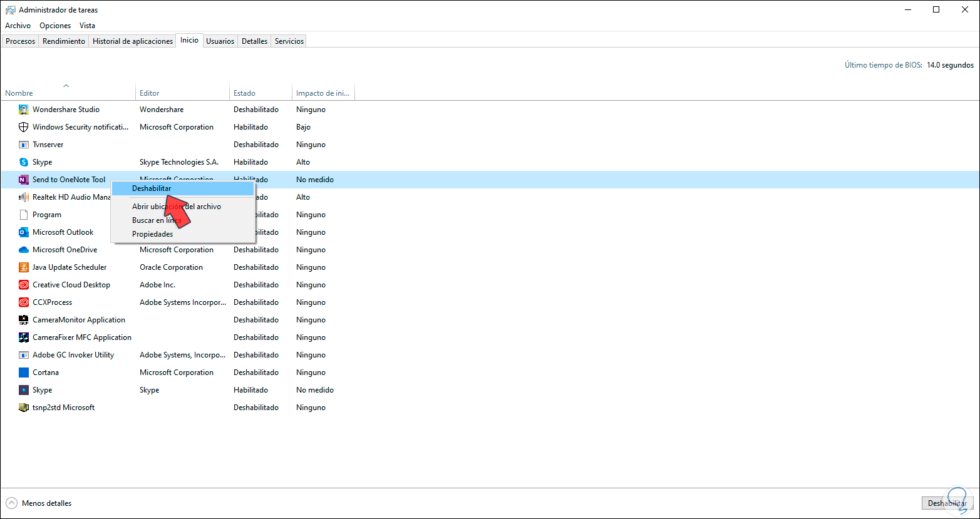Click the Adobe GC Invoker Utility icon

coord(24,355)
